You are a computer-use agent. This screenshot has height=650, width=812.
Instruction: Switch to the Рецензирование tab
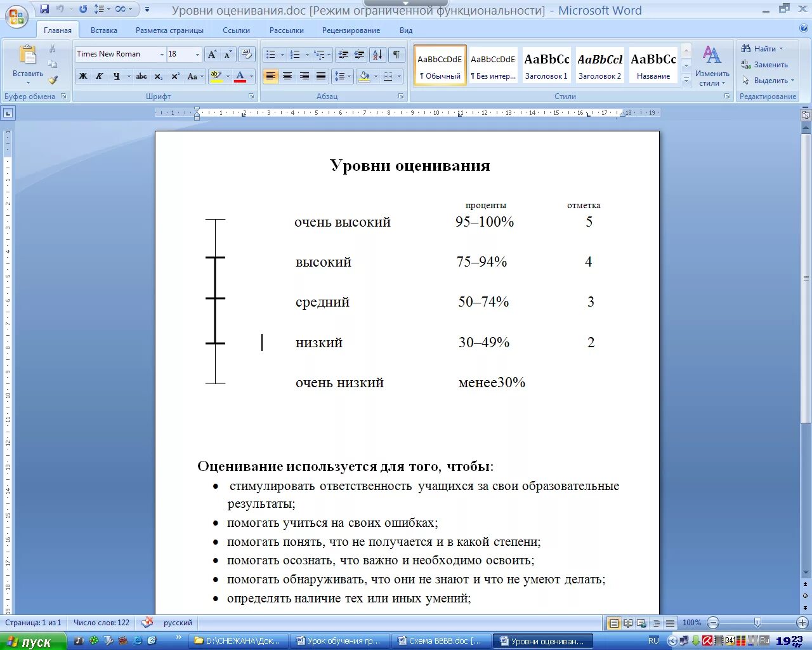coord(351,30)
